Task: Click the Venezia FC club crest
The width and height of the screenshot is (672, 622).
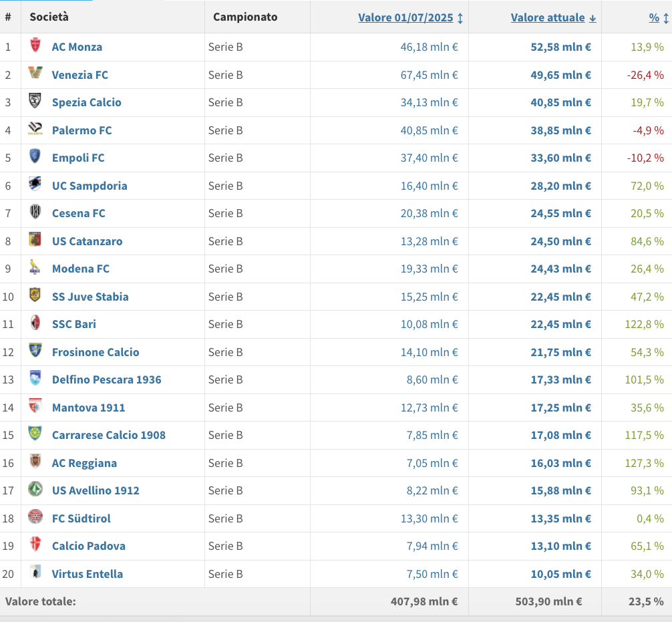Action: (35, 73)
